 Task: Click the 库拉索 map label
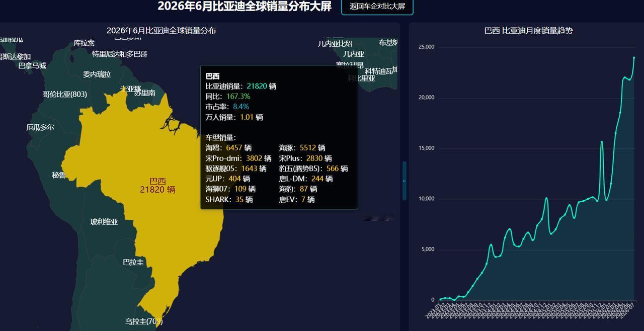pyautogui.click(x=84, y=43)
